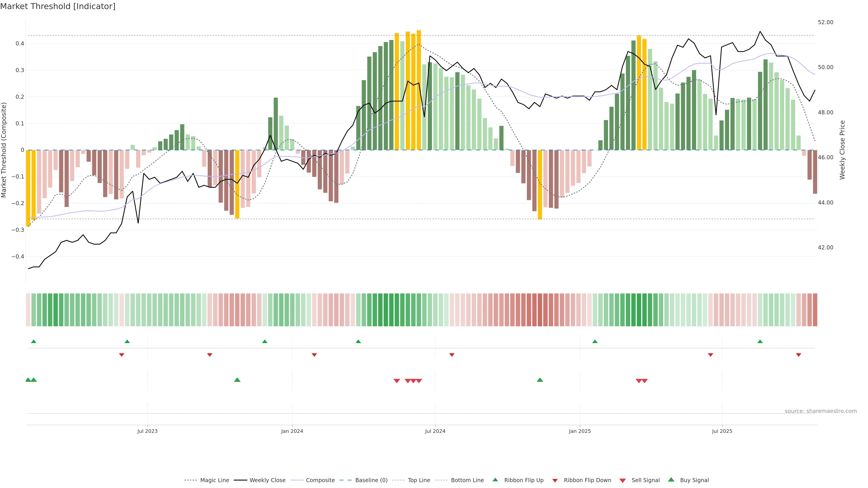Click the Market Threshold [Indicator] chart title
The width and height of the screenshot is (868, 488).
58,6
